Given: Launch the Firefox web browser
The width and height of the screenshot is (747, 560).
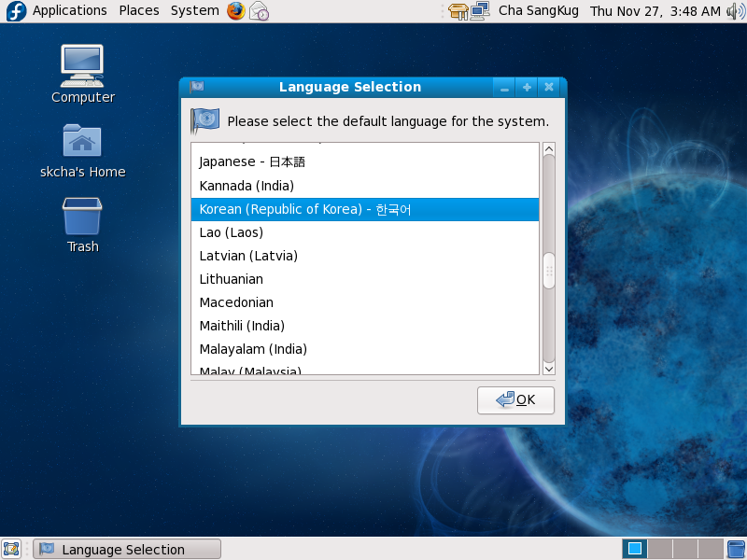Looking at the screenshot, I should (x=236, y=11).
